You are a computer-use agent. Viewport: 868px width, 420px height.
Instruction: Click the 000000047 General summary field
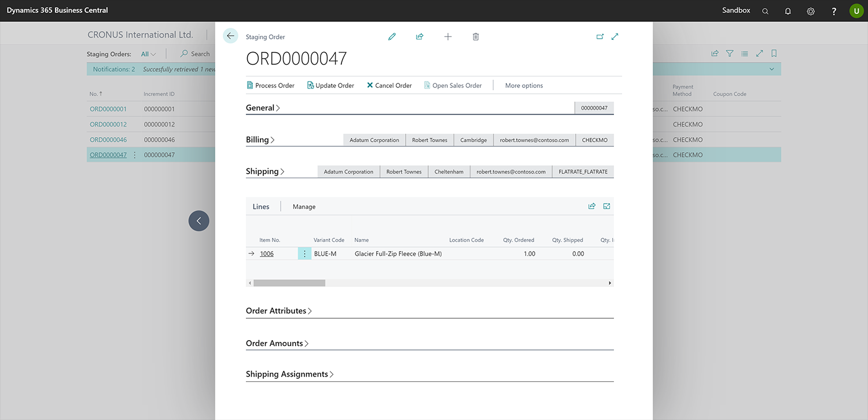click(594, 108)
